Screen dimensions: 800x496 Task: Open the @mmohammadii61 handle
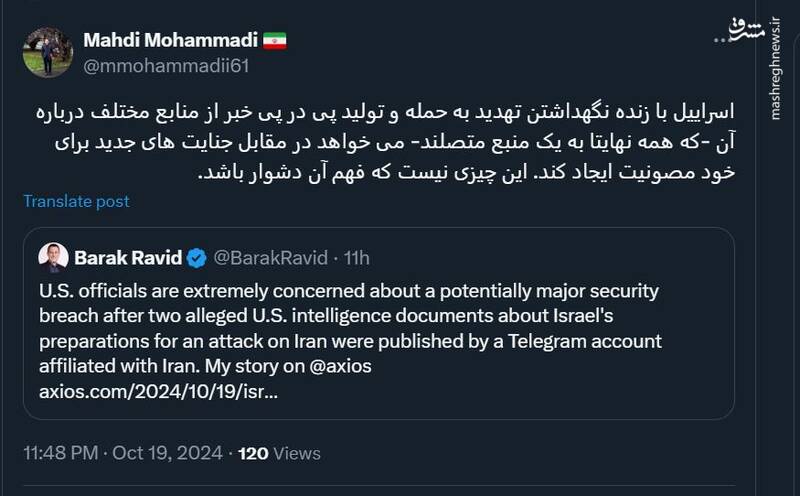click(x=165, y=66)
